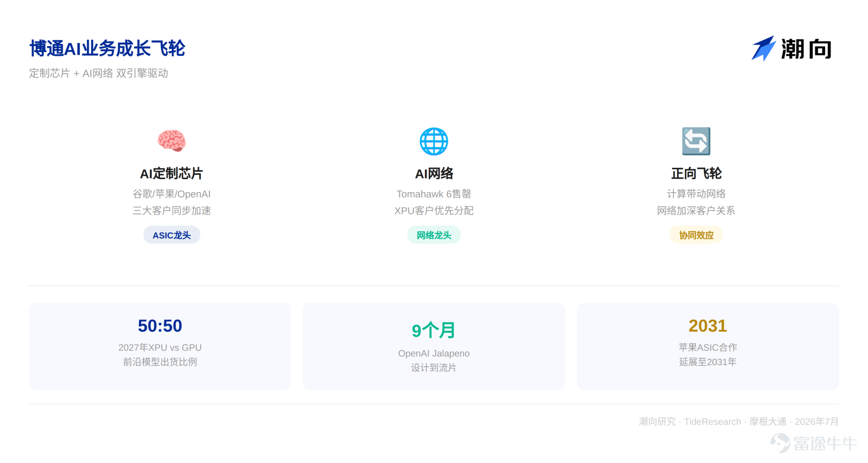Click the AI定制芯片 heading
868x463 pixels.
point(171,173)
